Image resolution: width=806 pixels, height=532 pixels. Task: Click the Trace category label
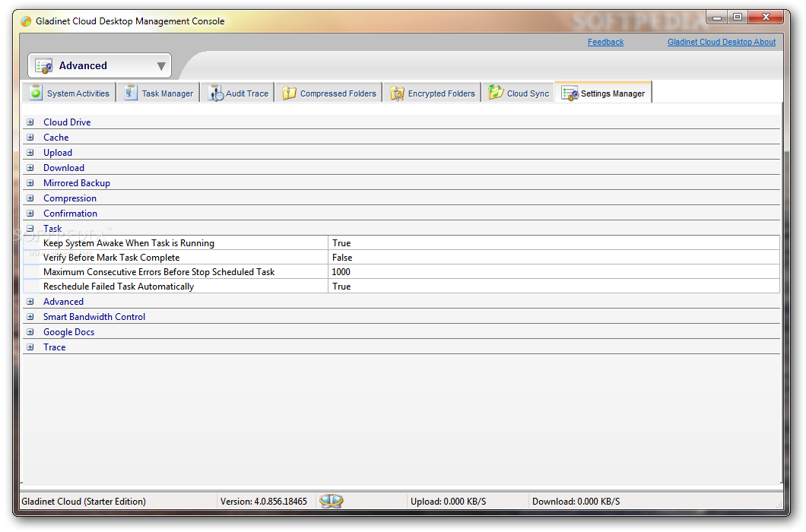[55, 347]
